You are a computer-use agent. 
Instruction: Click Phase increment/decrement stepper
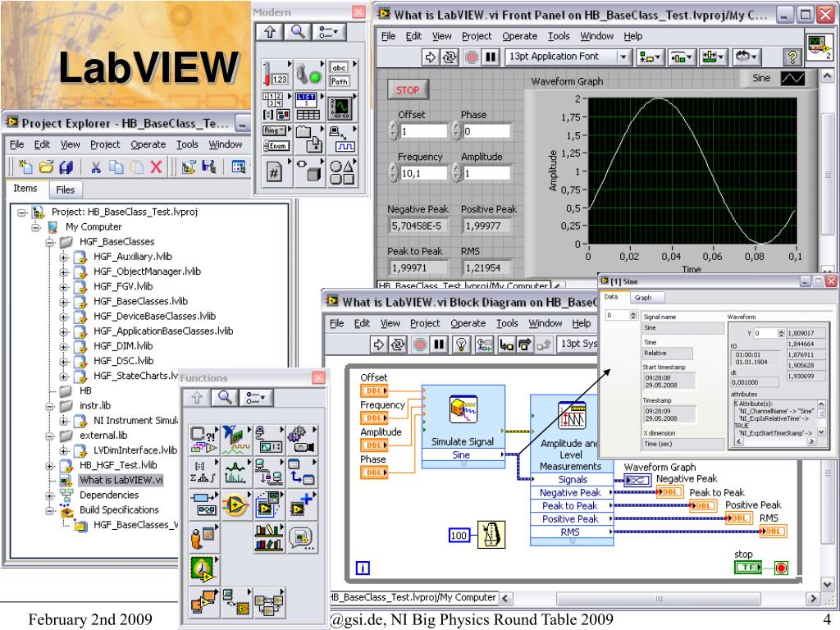[x=457, y=130]
